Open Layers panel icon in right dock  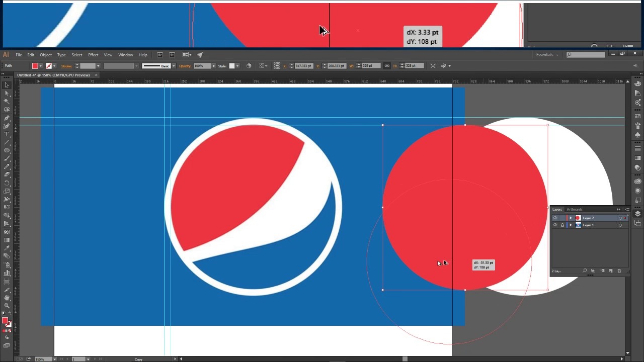click(x=637, y=214)
